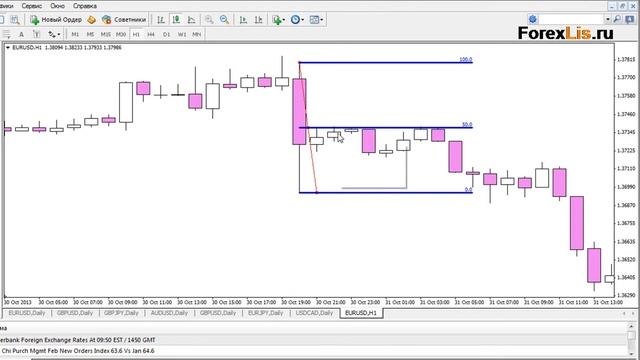Screen dimensions: 640x360
Task: Zoom out on the chart
Action: pos(224,20)
